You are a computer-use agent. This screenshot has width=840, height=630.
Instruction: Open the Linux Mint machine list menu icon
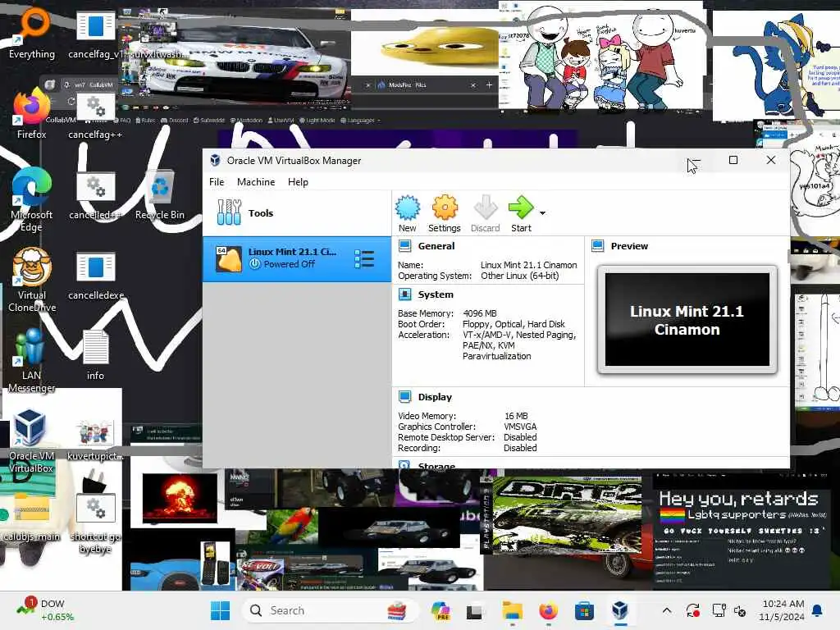click(x=364, y=258)
